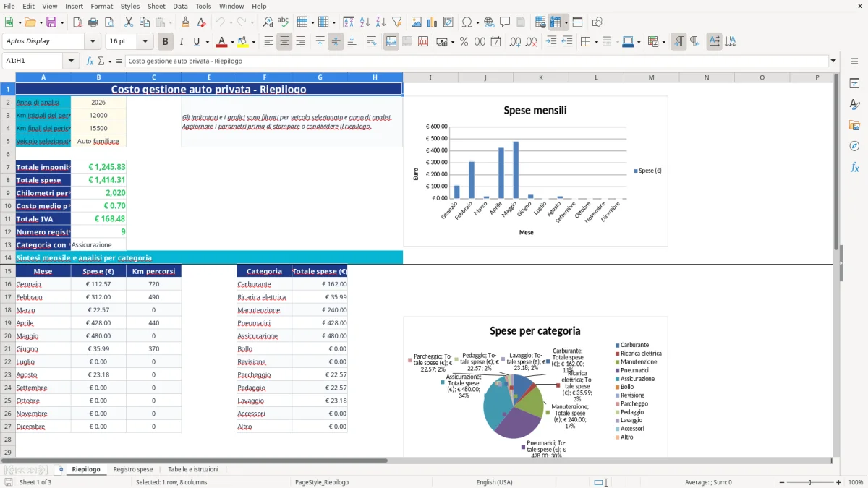This screenshot has width=868, height=488.
Task: Click the zoom in plus button
Action: click(x=838, y=482)
